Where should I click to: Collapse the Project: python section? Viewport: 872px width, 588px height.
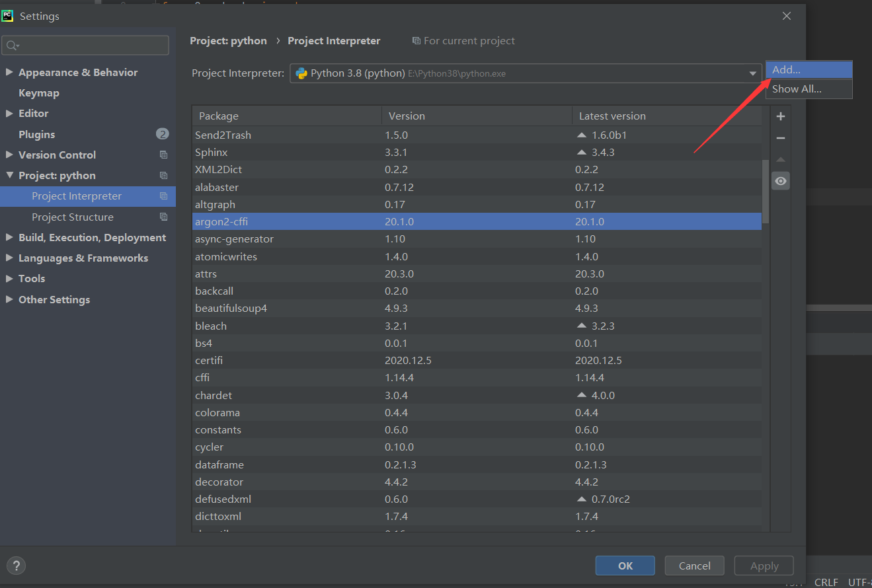click(9, 175)
